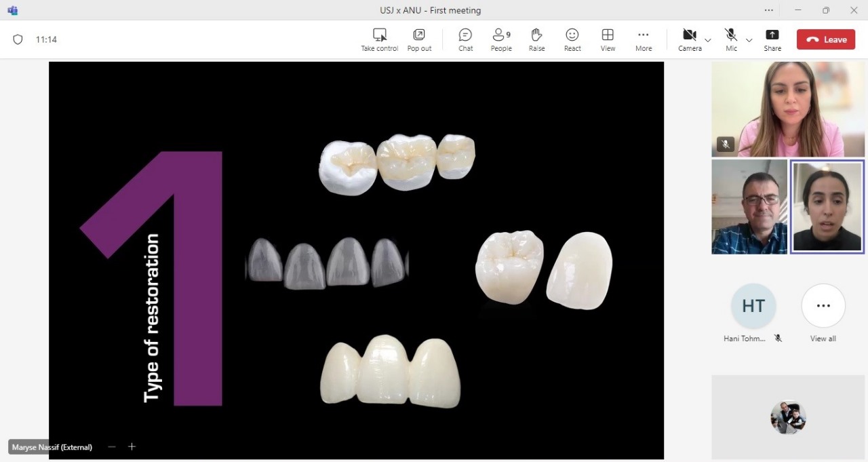Open title bar ellipsis settings menu
Image resolution: width=868 pixels, height=462 pixels.
tap(768, 10)
